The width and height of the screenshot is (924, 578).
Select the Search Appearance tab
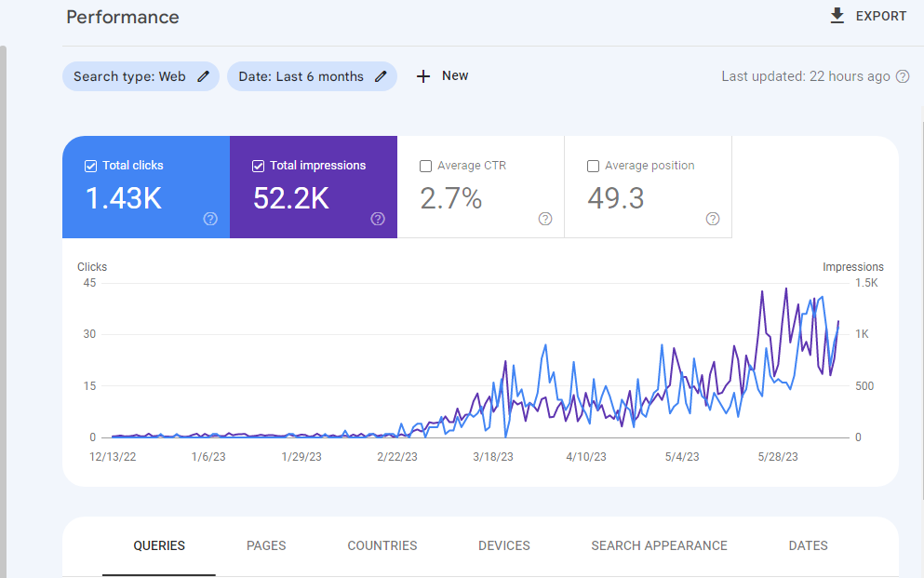click(659, 545)
